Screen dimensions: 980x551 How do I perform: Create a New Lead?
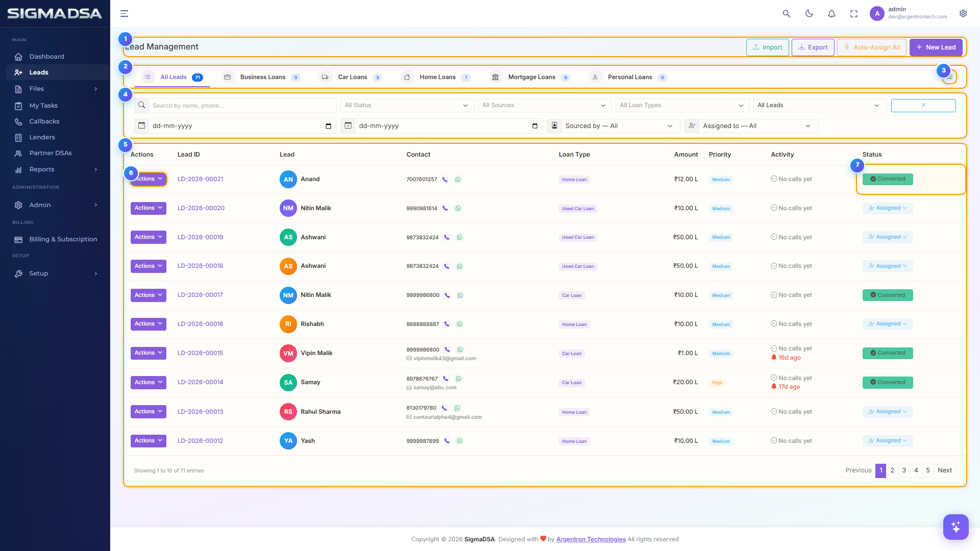pyautogui.click(x=936, y=47)
